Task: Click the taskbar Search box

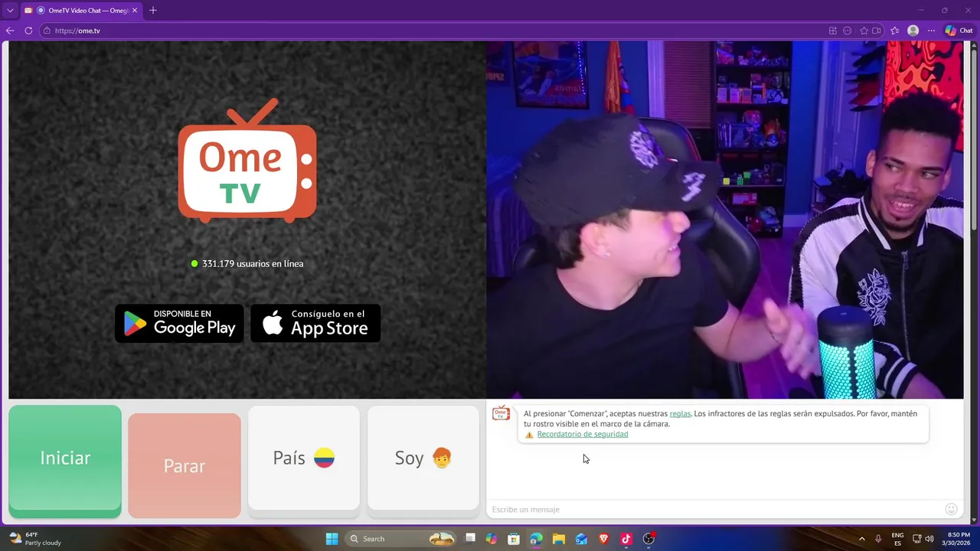Action: 401,539
